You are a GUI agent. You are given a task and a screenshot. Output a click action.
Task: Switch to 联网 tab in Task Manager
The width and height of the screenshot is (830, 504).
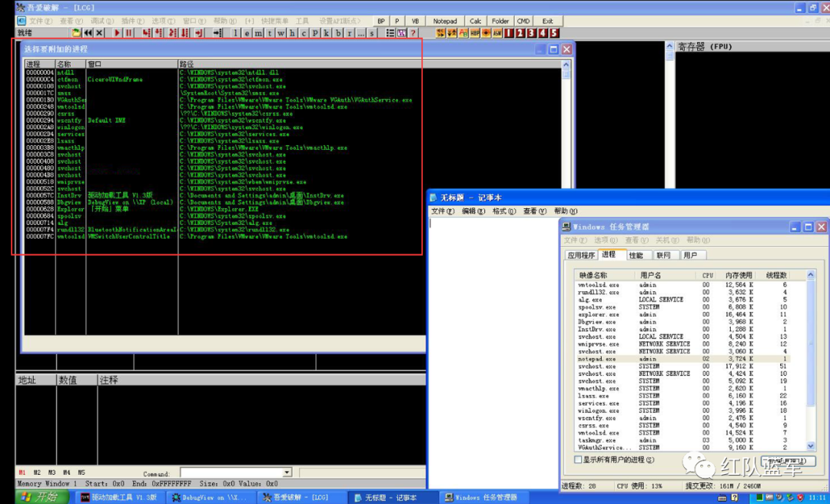coord(664,255)
